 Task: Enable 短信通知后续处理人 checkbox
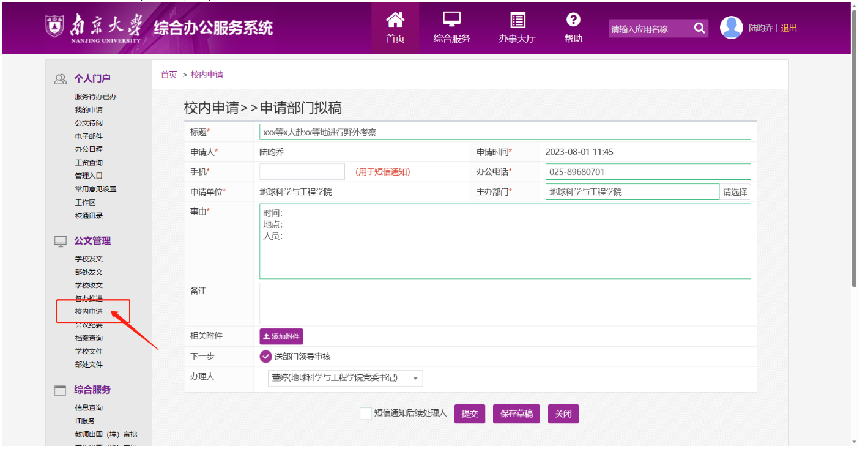click(365, 413)
